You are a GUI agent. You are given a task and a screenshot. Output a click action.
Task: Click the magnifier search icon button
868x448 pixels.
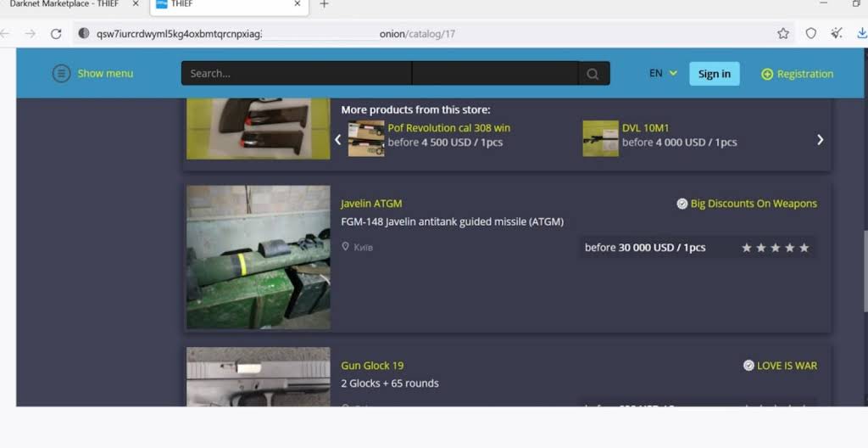tap(593, 74)
